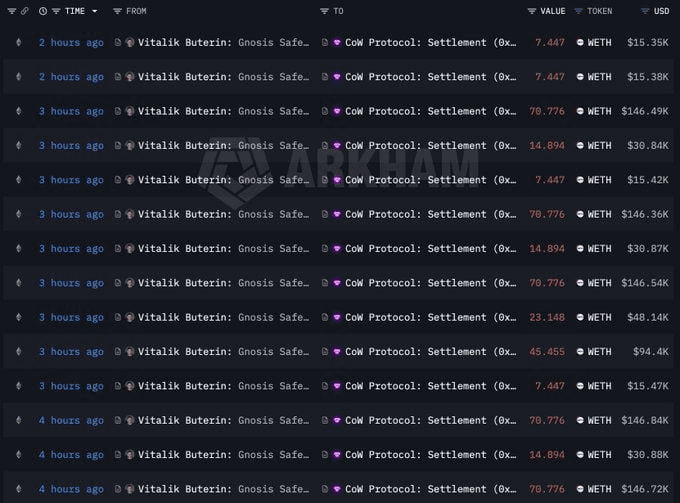Click the VALUE column filter icon
The image size is (680, 503).
[x=532, y=11]
